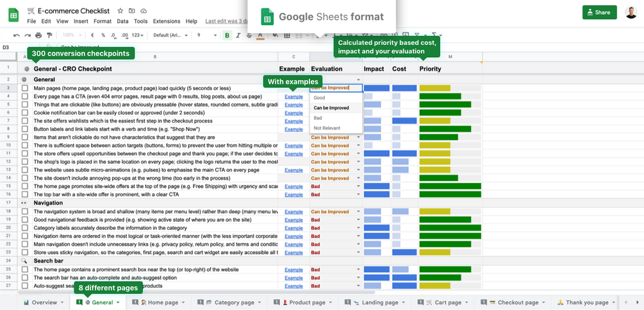Click the undo arrow icon
Screen dimensions: 644x310
[15, 35]
